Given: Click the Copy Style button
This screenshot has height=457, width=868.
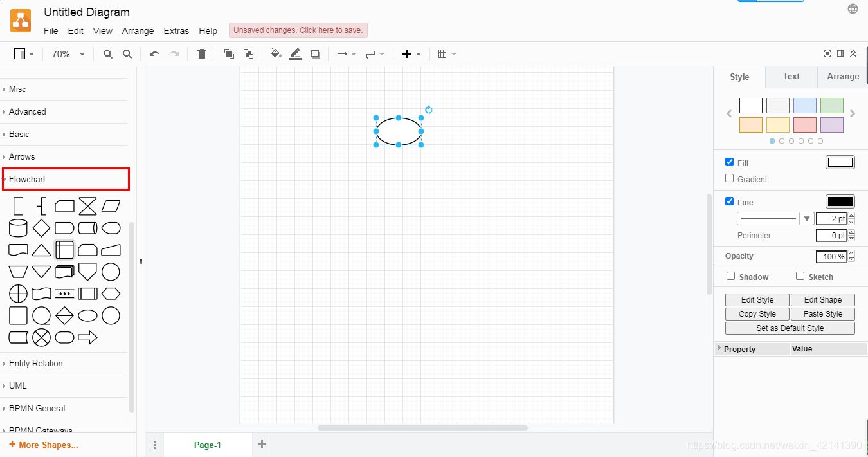Looking at the screenshot, I should [x=757, y=314].
